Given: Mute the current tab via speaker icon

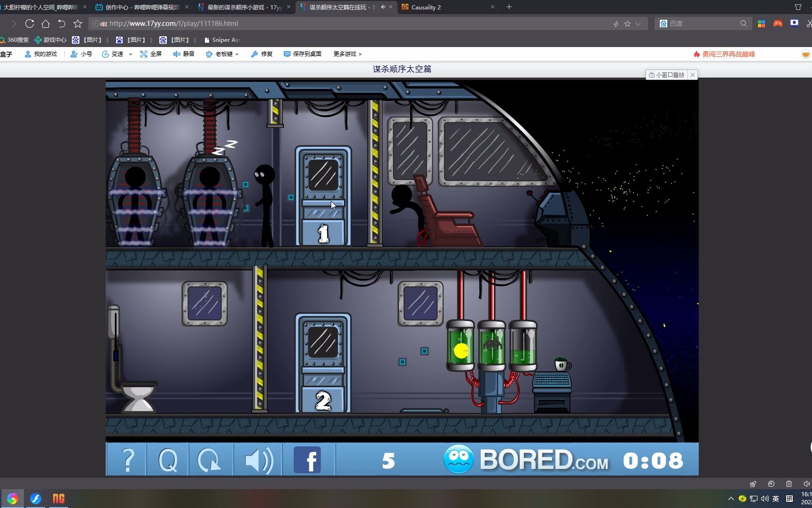Looking at the screenshot, I should click(x=383, y=7).
